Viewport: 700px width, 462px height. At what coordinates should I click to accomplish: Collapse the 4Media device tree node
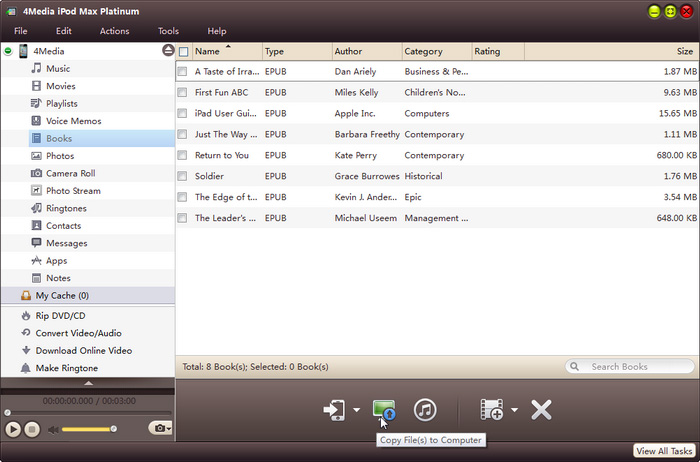point(9,51)
